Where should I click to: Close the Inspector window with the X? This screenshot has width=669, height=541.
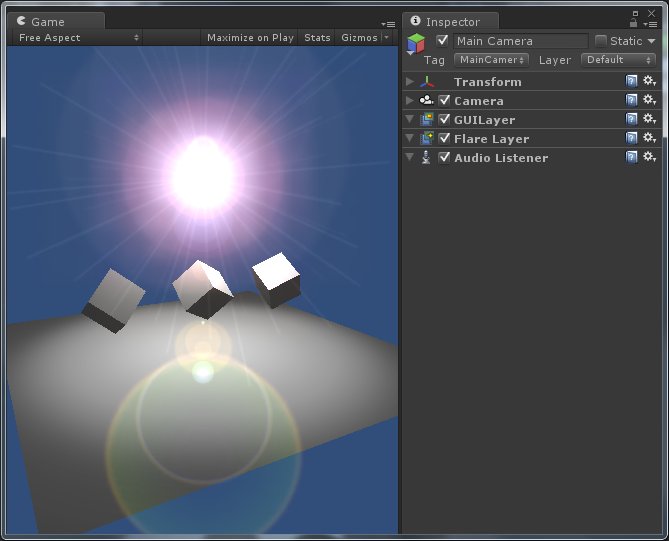point(651,13)
